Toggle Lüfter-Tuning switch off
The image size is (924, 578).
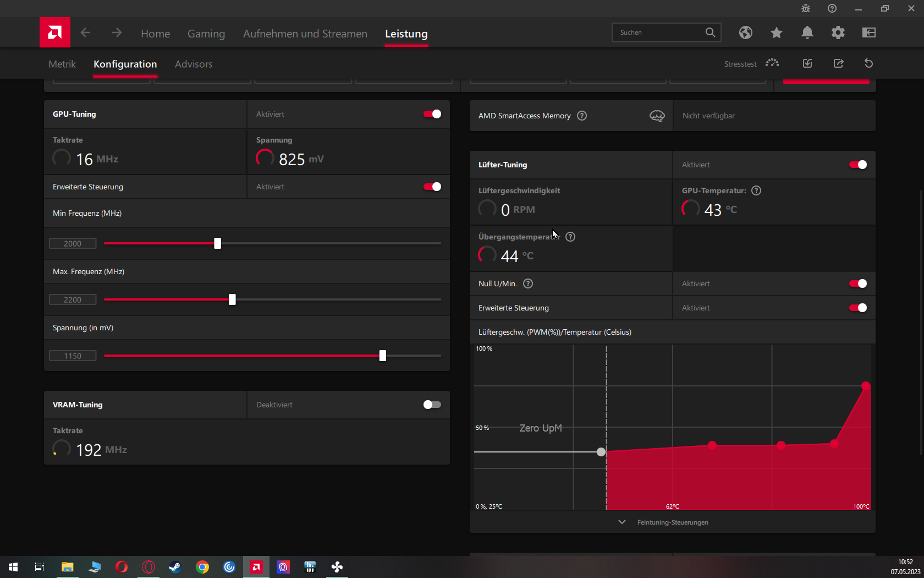tap(857, 165)
